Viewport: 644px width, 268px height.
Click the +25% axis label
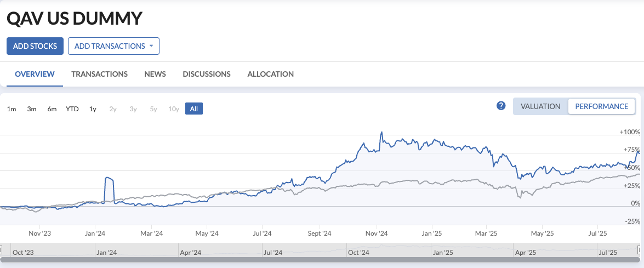pyautogui.click(x=632, y=186)
